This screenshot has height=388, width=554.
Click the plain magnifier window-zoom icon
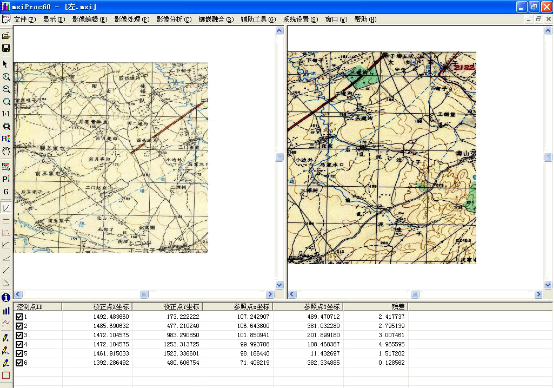pyautogui.click(x=6, y=101)
